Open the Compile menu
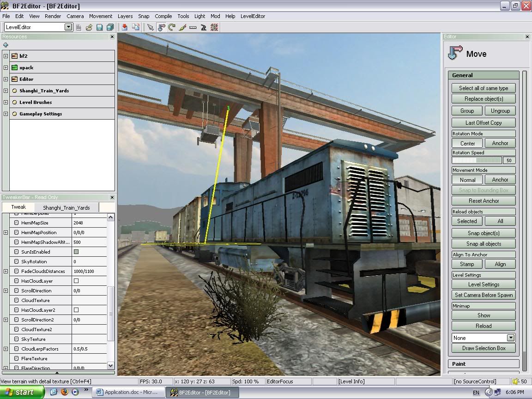Image resolution: width=532 pixels, height=399 pixels. 163,16
